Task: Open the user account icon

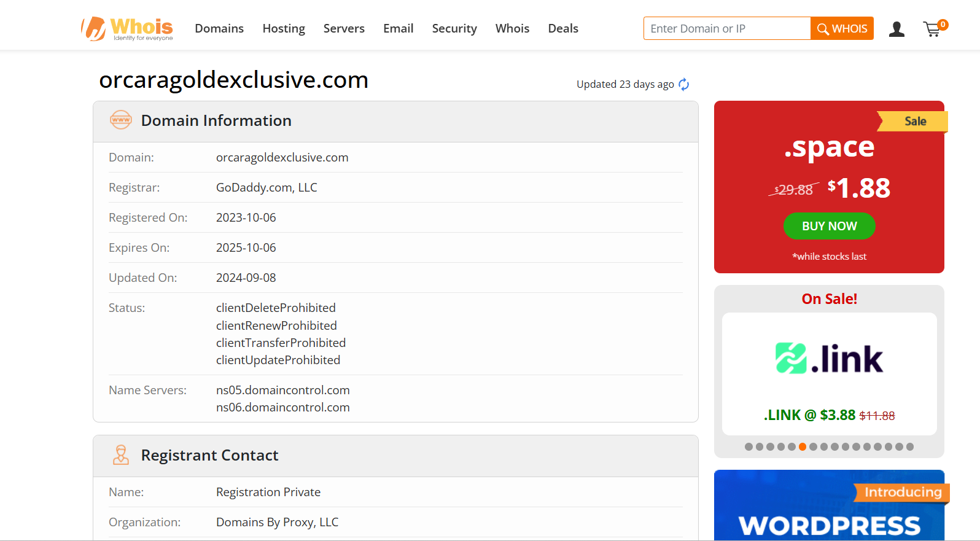Action: click(x=896, y=29)
